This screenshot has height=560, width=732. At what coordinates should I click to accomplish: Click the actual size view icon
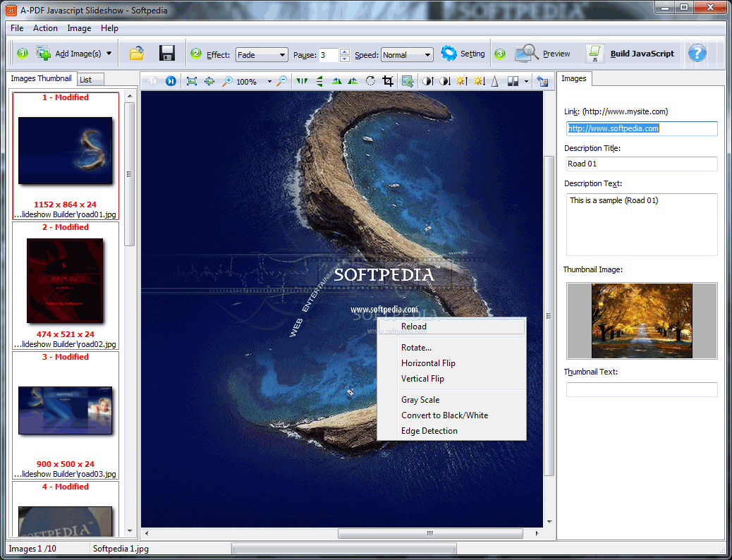209,81
